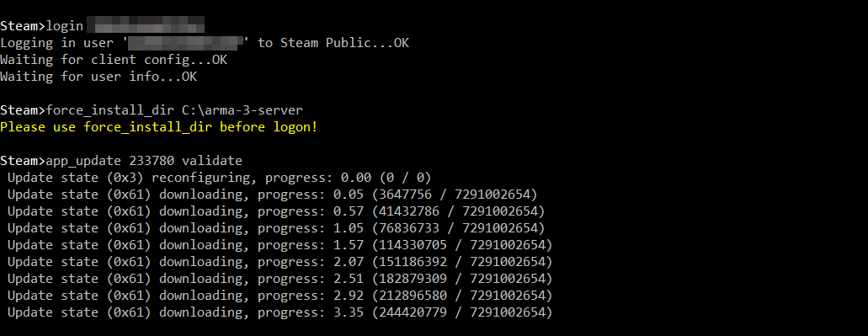Click the 244420779 / 7291002654 byte count
The width and height of the screenshot is (868, 336).
(x=462, y=312)
